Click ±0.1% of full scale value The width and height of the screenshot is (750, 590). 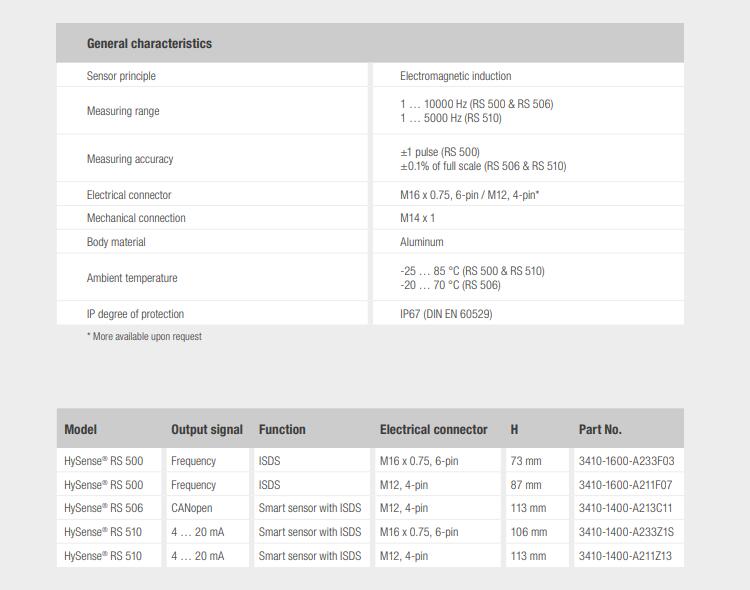pyautogui.click(x=483, y=166)
